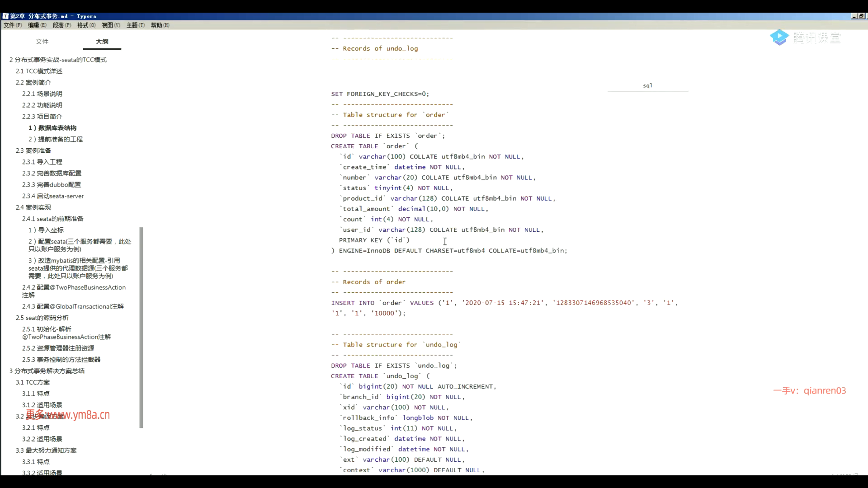Switch sidebar to the 大纲 tab

[x=102, y=42]
